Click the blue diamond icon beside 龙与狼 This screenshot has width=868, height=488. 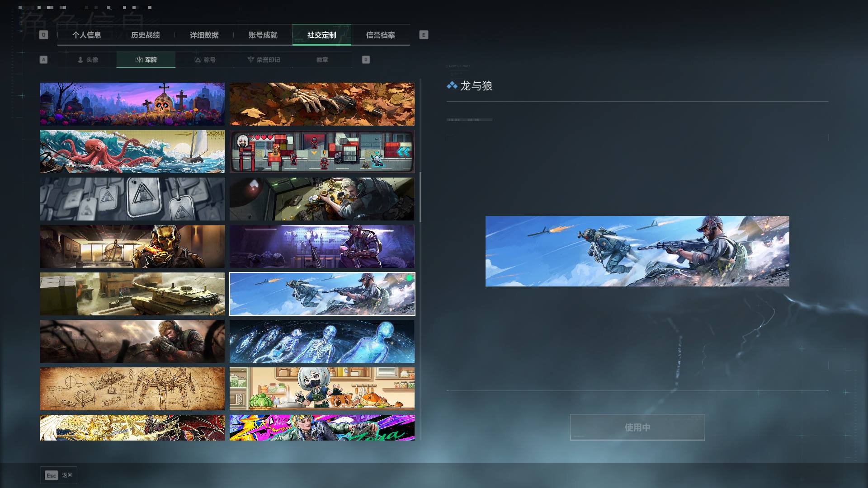452,85
